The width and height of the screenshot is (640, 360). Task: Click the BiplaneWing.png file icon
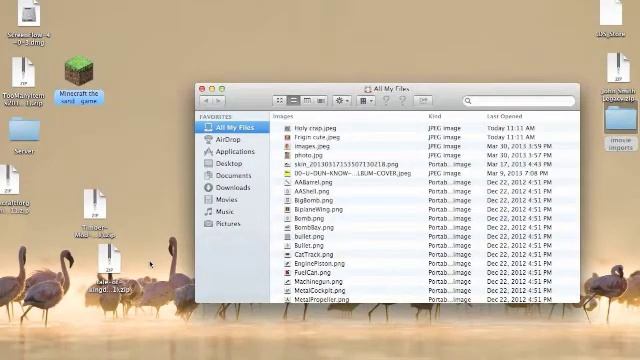coord(287,209)
